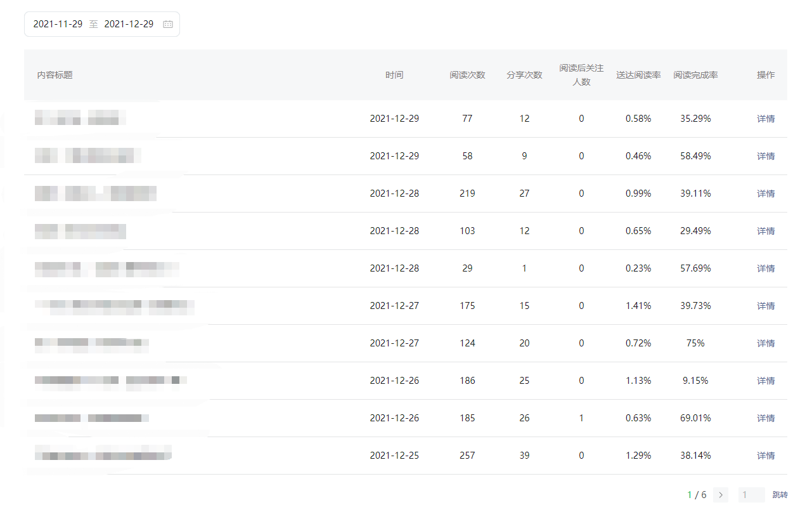Click the calendar icon in date range
Viewport: 812px width, 519px height.
pyautogui.click(x=168, y=24)
